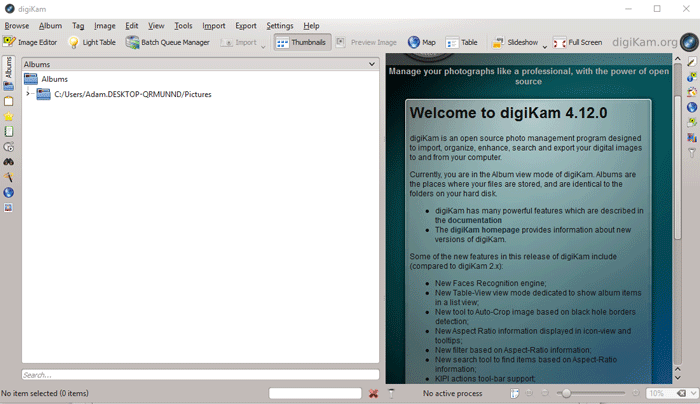
Task: Open the Fuzzy Search sidebar (wand icon)
Action: coord(8,177)
